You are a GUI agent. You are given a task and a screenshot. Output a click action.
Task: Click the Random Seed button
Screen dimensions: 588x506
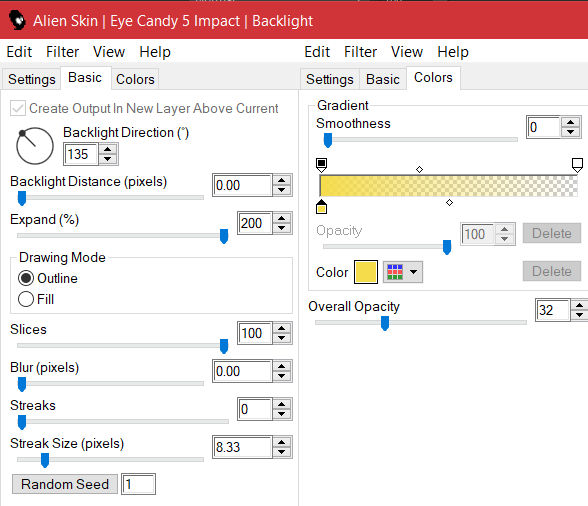(65, 484)
